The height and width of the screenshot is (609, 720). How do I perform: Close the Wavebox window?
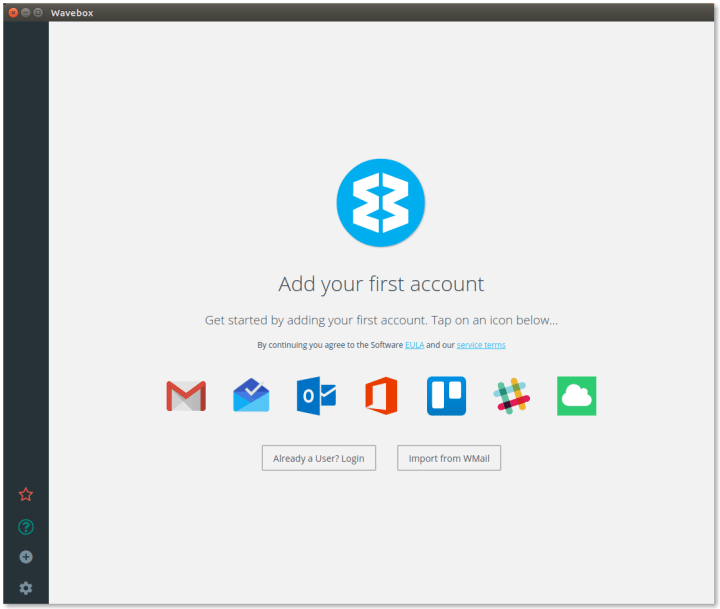tap(13, 13)
